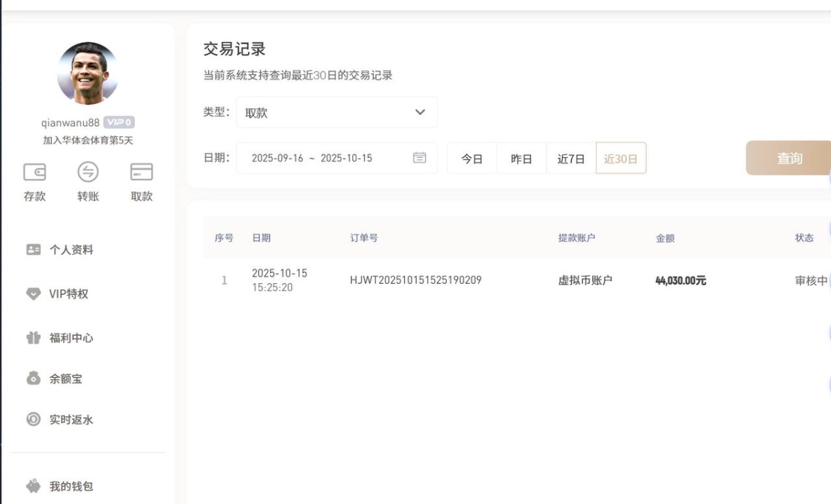Click the user profile avatar photo
Image resolution: width=831 pixels, height=504 pixels.
[87, 73]
